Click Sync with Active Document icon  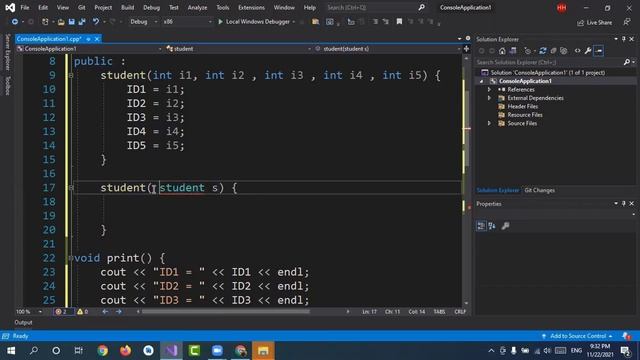542,51
